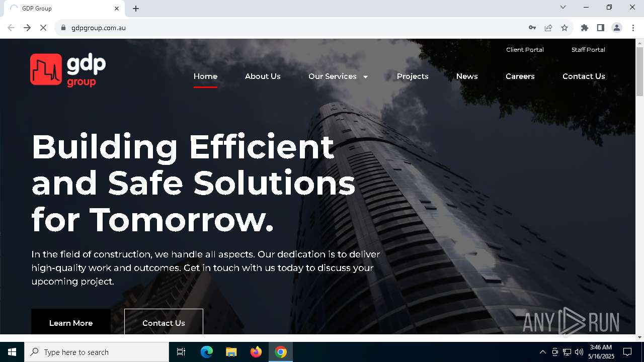The height and width of the screenshot is (362, 644).
Task: Click the Learn More button
Action: pyautogui.click(x=71, y=322)
